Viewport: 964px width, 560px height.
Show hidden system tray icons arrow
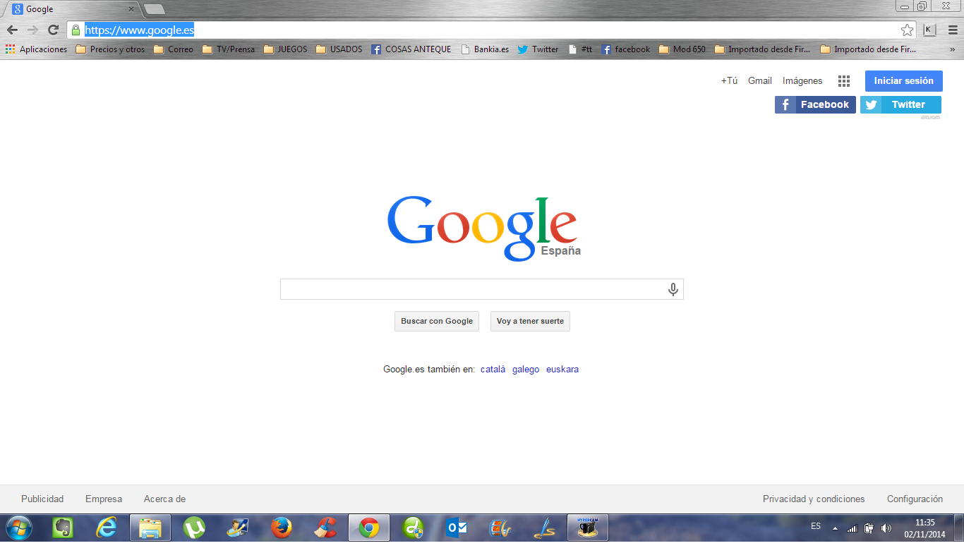835,528
